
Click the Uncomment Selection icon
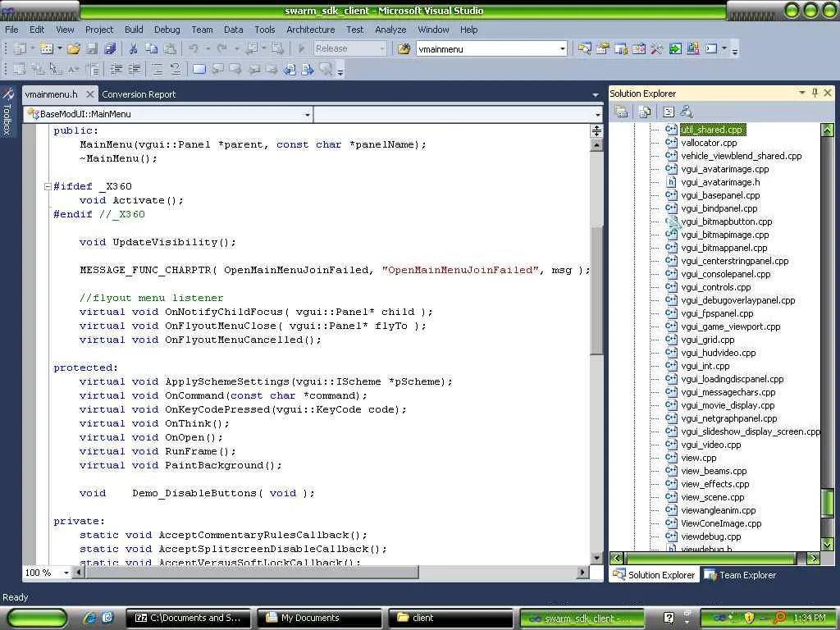176,69
